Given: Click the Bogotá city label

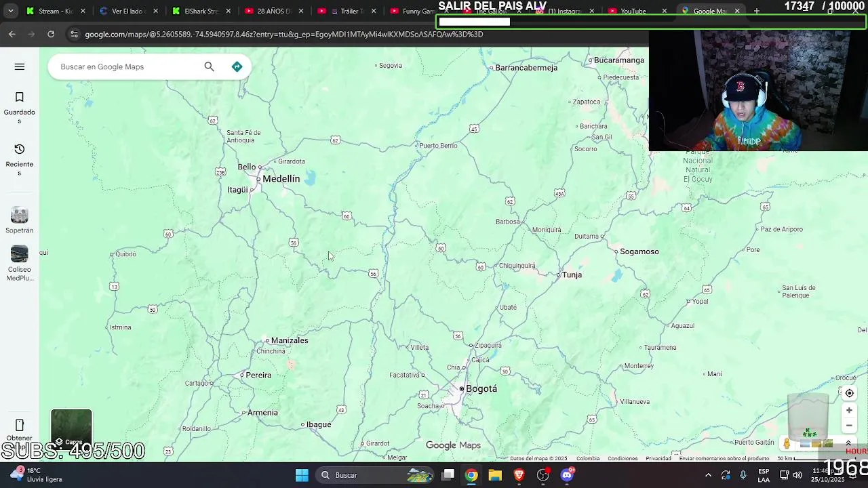Looking at the screenshot, I should (481, 388).
